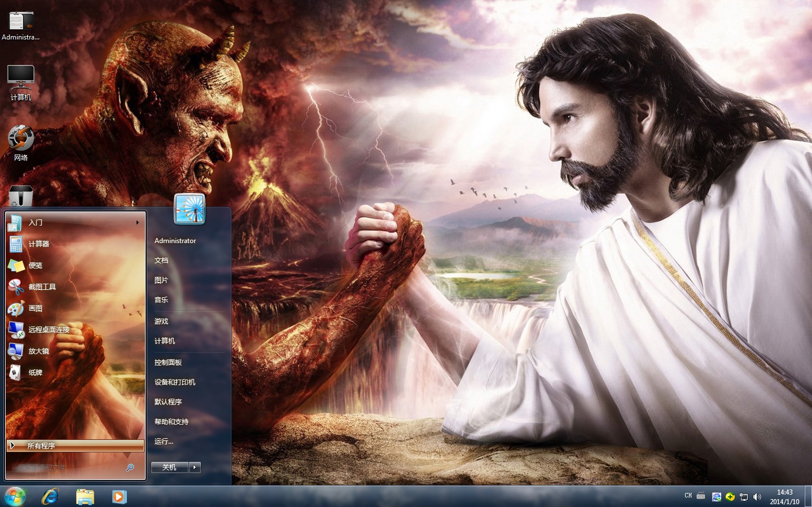The height and width of the screenshot is (507, 812).
Task: Open 计算机 in the Start menu right pane
Action: [165, 341]
